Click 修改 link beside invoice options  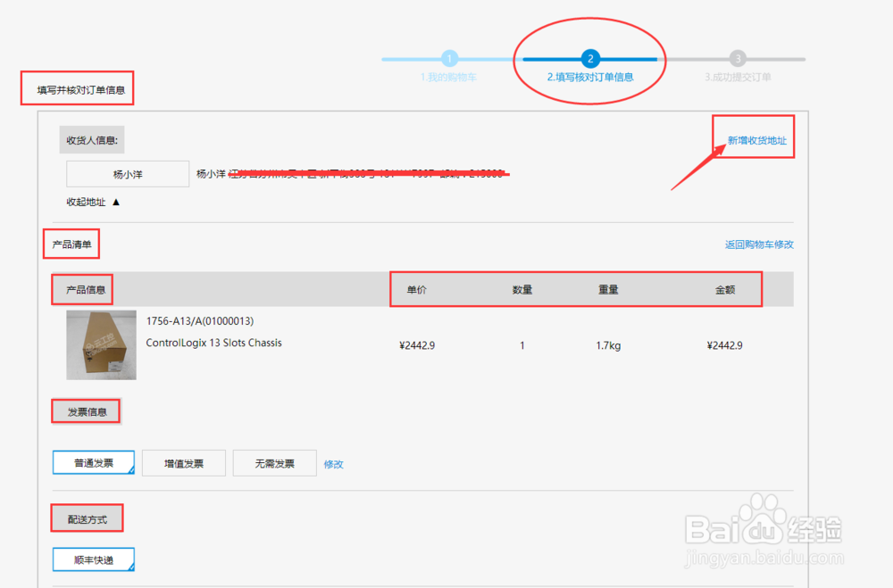(x=334, y=464)
